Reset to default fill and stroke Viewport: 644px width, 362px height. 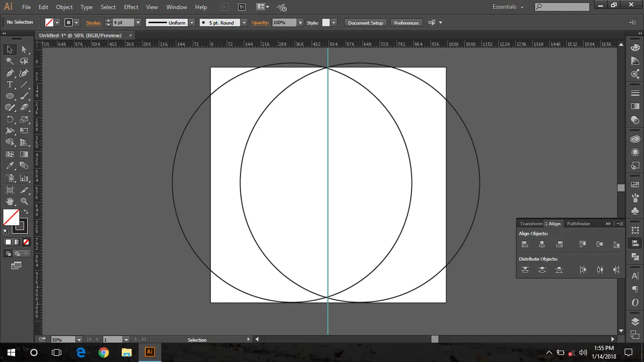6,231
